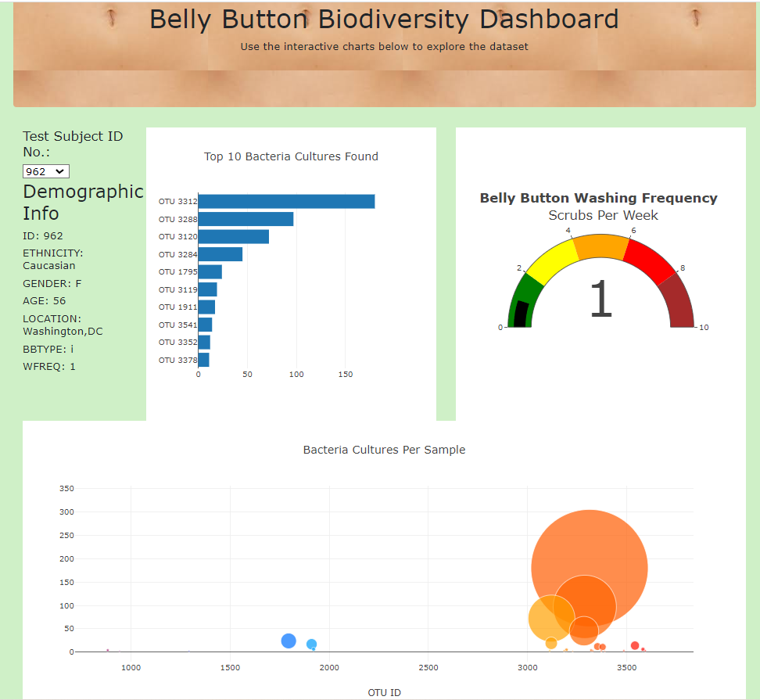Click the 'Test Subject ID No.:' label
Viewport: 760px width, 700px height.
pyautogui.click(x=73, y=144)
